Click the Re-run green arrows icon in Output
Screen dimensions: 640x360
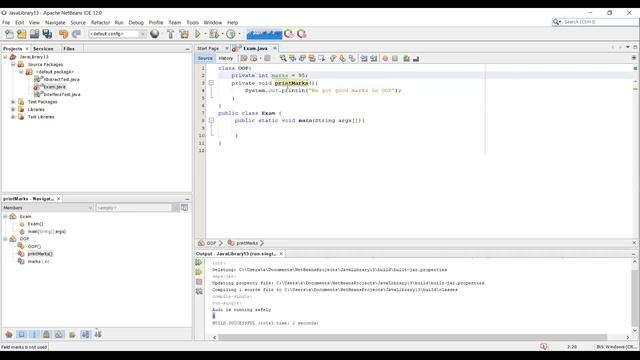(199, 262)
